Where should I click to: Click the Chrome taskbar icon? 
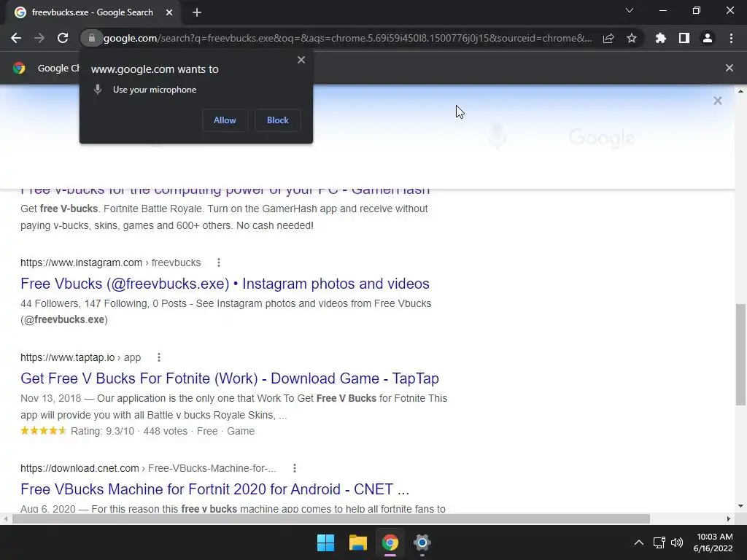pyautogui.click(x=390, y=542)
